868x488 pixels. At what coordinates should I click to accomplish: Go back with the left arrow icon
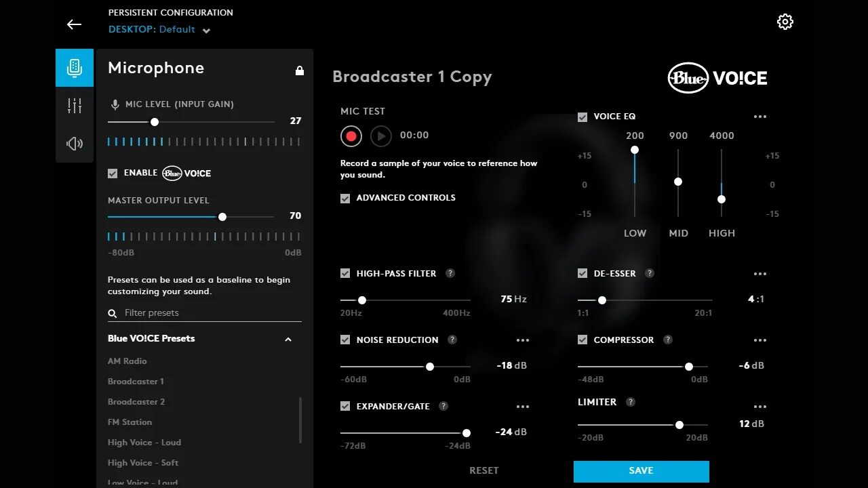74,24
